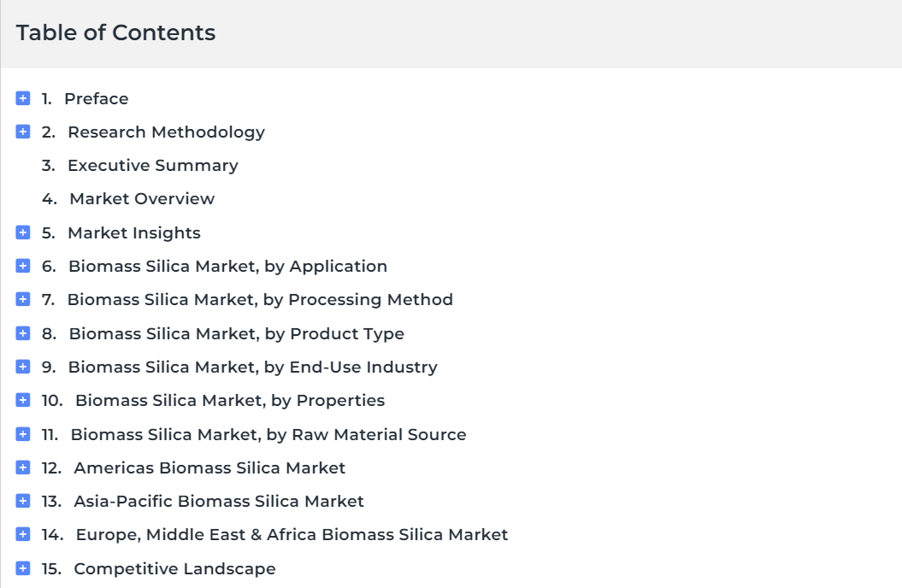Expand Research Methodology with its plus icon
The height and width of the screenshot is (588, 902).
tap(23, 132)
